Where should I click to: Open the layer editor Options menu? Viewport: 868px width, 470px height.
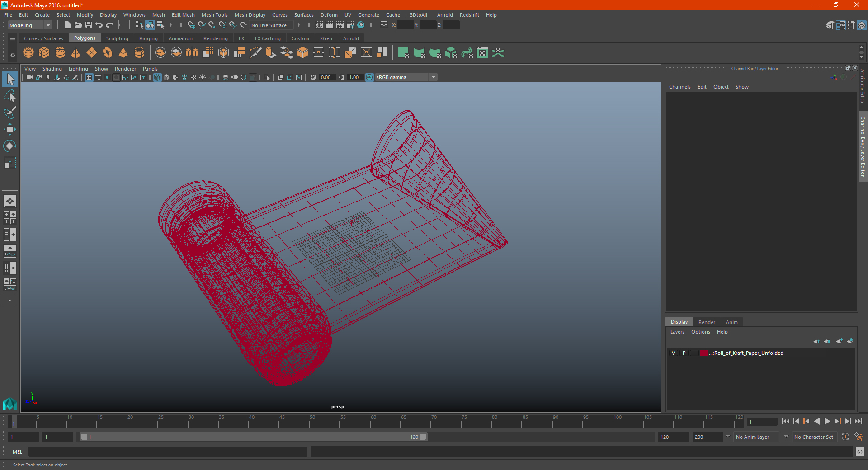pos(700,332)
